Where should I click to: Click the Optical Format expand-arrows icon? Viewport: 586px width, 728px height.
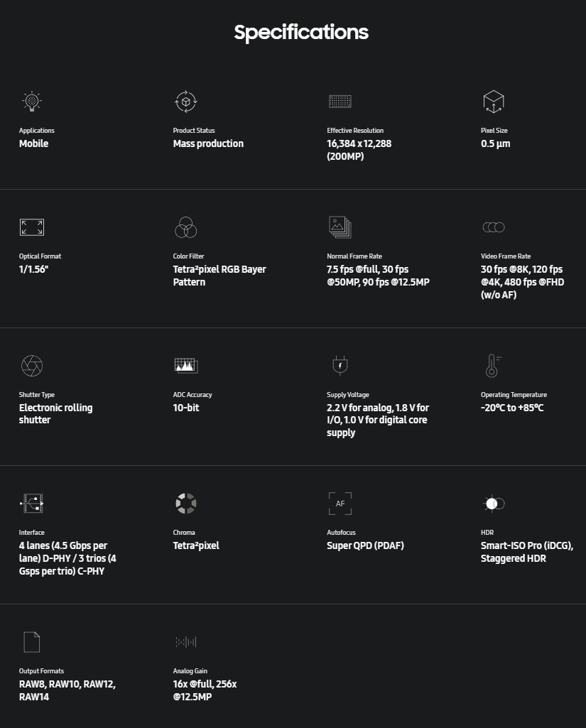click(x=31, y=227)
